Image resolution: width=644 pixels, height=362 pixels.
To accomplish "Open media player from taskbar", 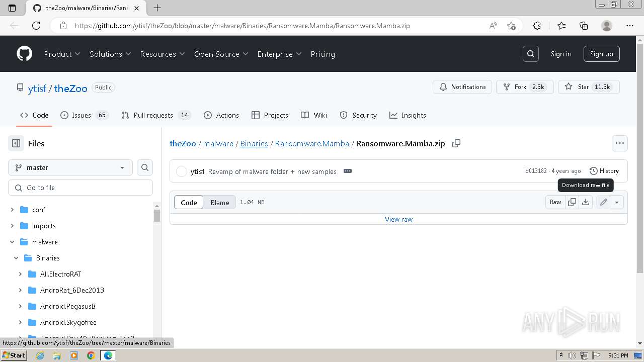I will pyautogui.click(x=74, y=355).
